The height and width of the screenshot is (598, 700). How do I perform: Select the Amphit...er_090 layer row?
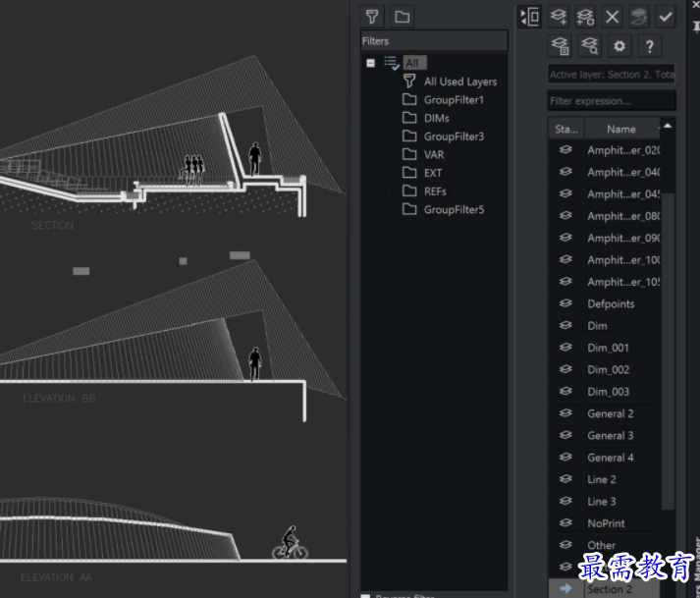pyautogui.click(x=605, y=238)
